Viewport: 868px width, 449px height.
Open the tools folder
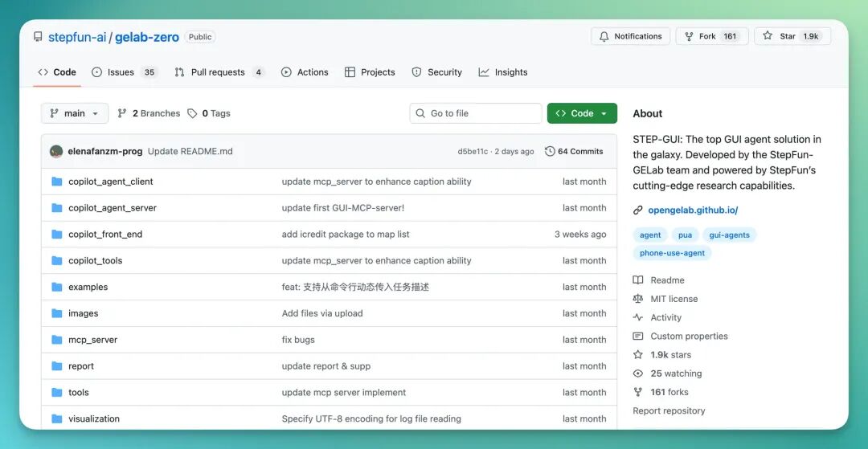[79, 392]
